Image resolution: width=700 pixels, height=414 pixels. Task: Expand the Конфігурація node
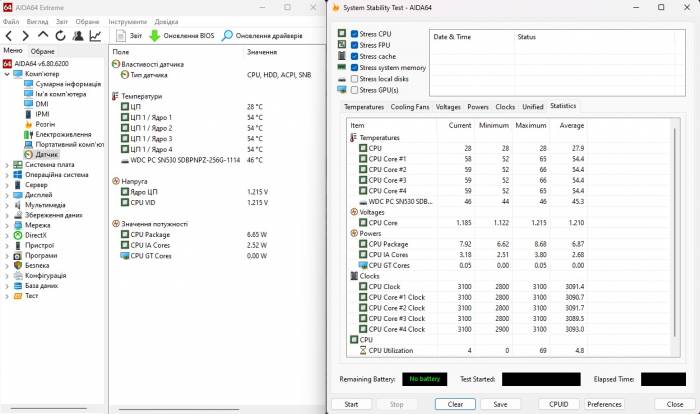(7, 276)
